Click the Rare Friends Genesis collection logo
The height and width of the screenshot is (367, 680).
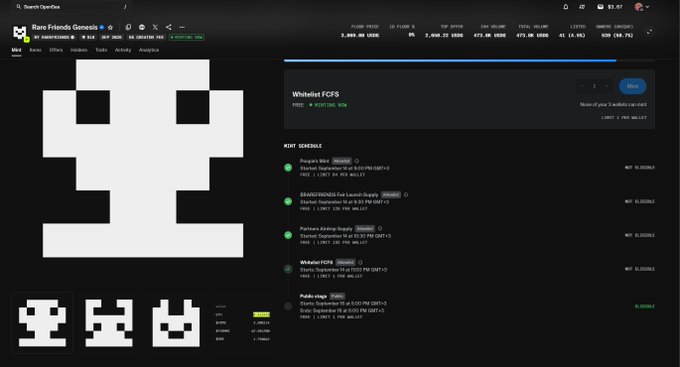[x=20, y=33]
